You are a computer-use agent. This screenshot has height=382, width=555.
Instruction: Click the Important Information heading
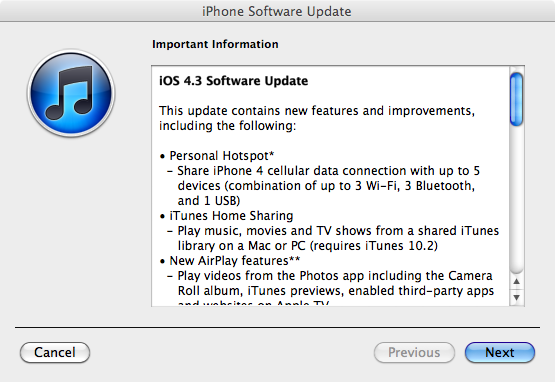(x=215, y=44)
